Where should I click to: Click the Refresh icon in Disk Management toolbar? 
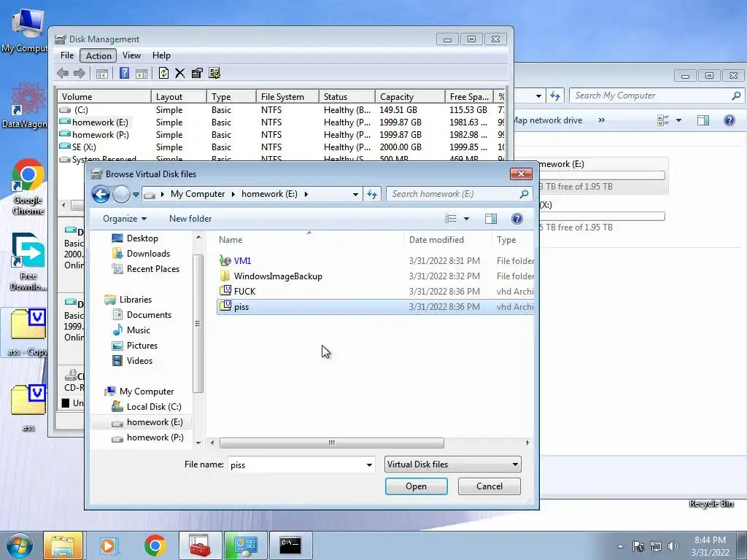tap(163, 73)
